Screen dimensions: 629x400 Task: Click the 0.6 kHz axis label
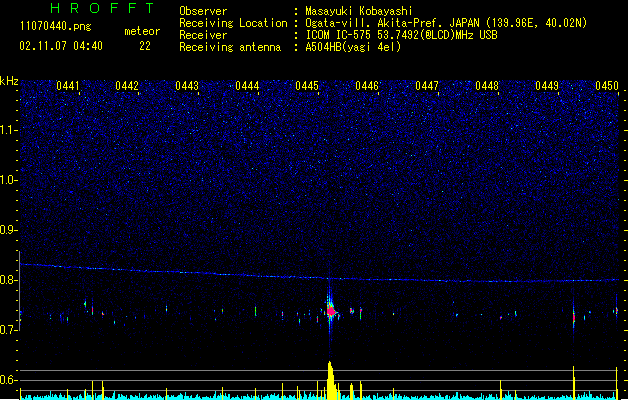pos(9,380)
